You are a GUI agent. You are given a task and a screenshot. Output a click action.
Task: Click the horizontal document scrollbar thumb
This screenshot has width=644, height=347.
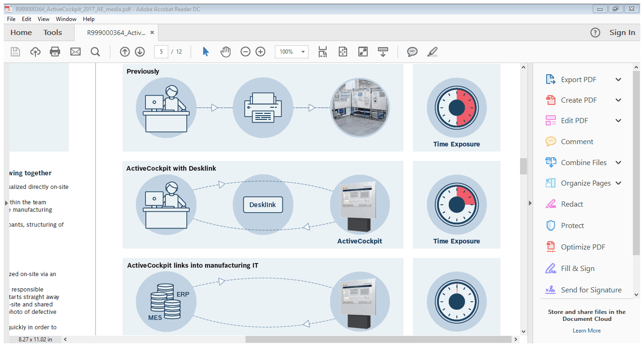pos(378,340)
